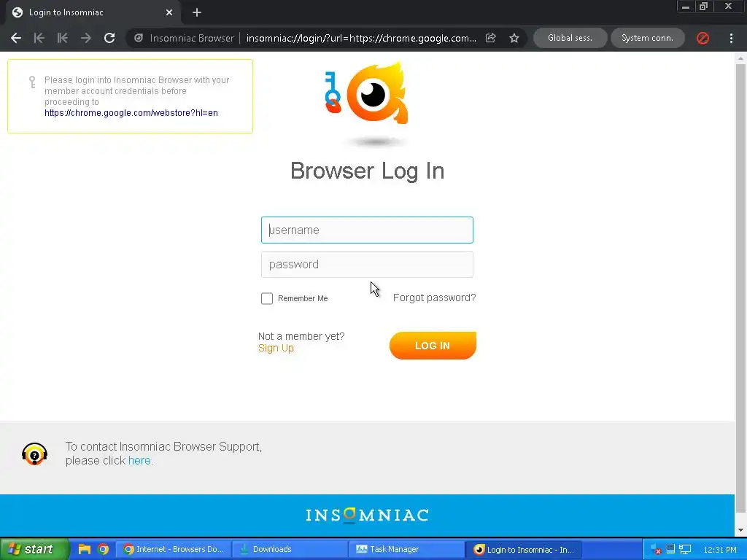The height and width of the screenshot is (560, 747).
Task: Launch Chrome from quick launch
Action: click(103, 549)
